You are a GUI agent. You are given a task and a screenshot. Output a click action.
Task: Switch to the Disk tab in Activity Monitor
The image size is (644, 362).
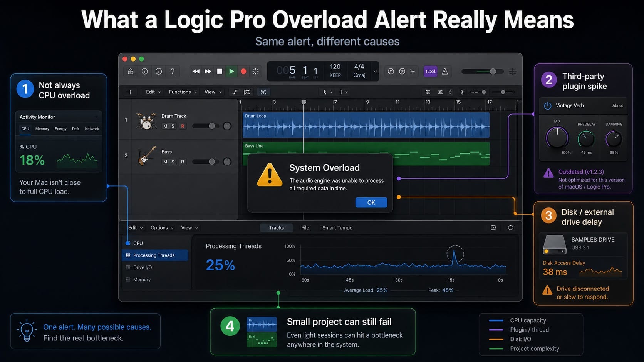(x=75, y=129)
